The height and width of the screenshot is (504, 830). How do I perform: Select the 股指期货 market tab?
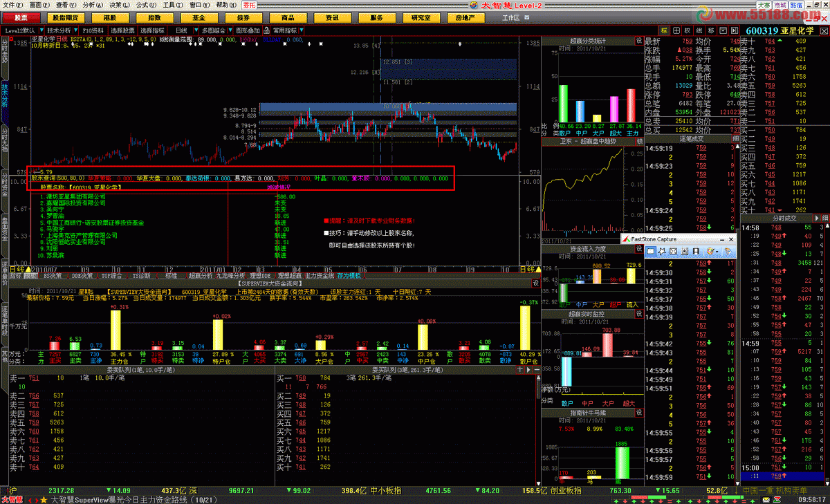[x=66, y=17]
